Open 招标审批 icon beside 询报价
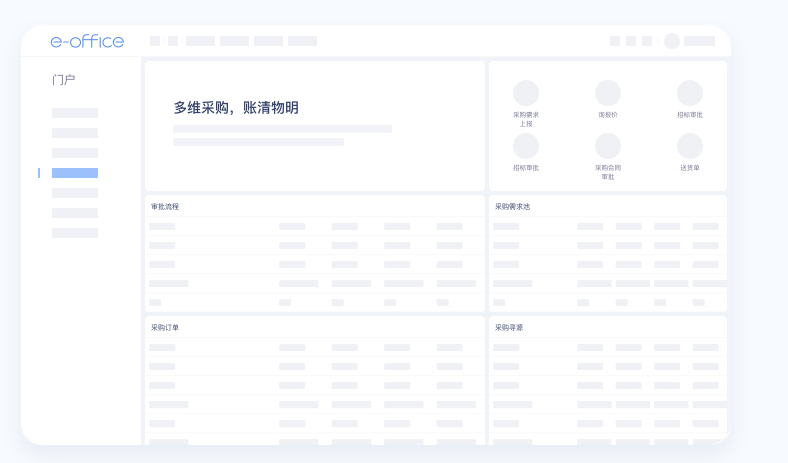The width and height of the screenshot is (788, 463). point(690,93)
